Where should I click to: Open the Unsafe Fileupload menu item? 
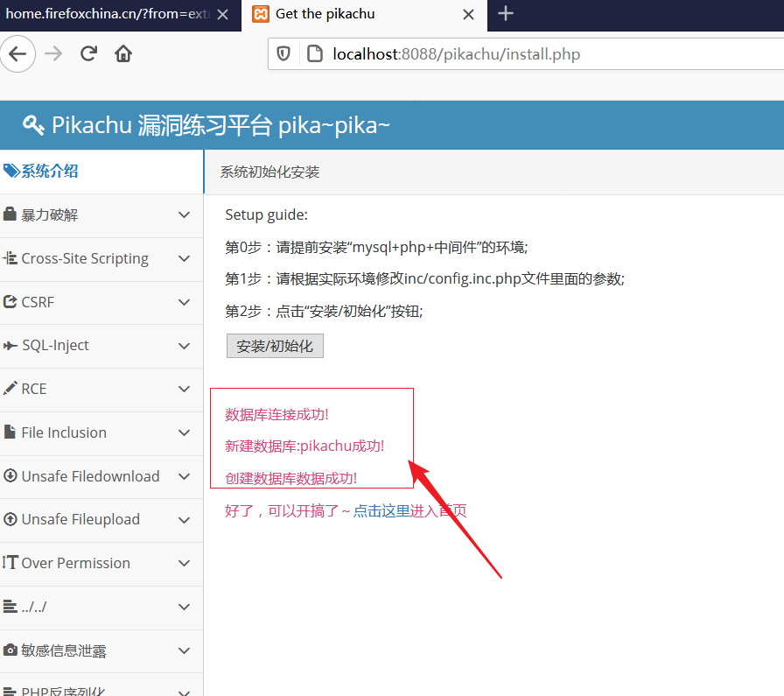(101, 520)
